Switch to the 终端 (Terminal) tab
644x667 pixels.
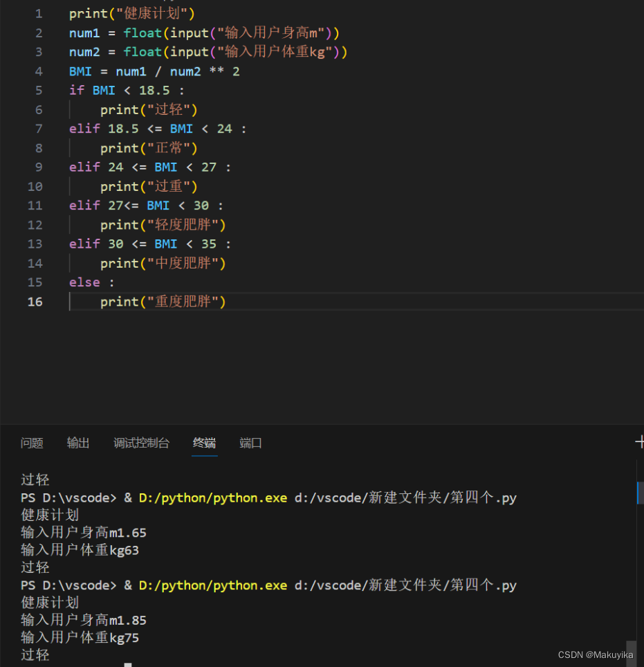click(204, 444)
